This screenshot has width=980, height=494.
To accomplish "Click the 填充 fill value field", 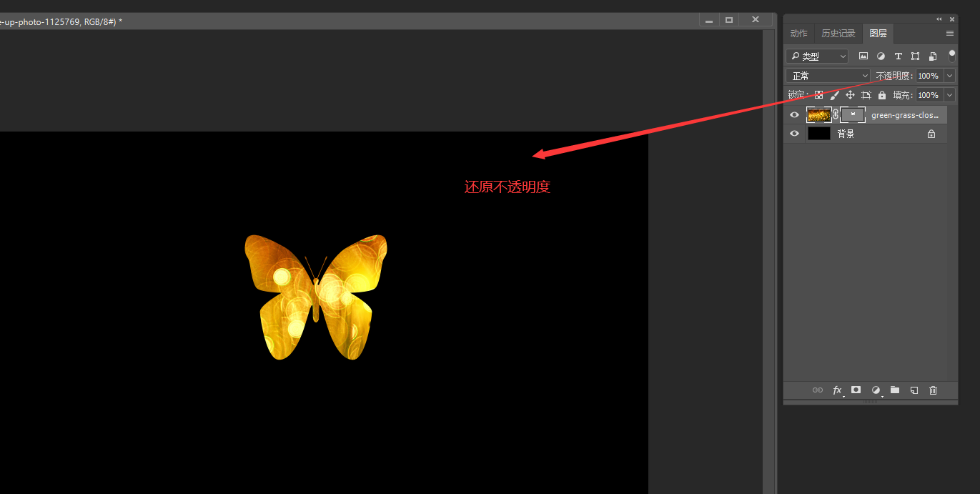I will 929,95.
